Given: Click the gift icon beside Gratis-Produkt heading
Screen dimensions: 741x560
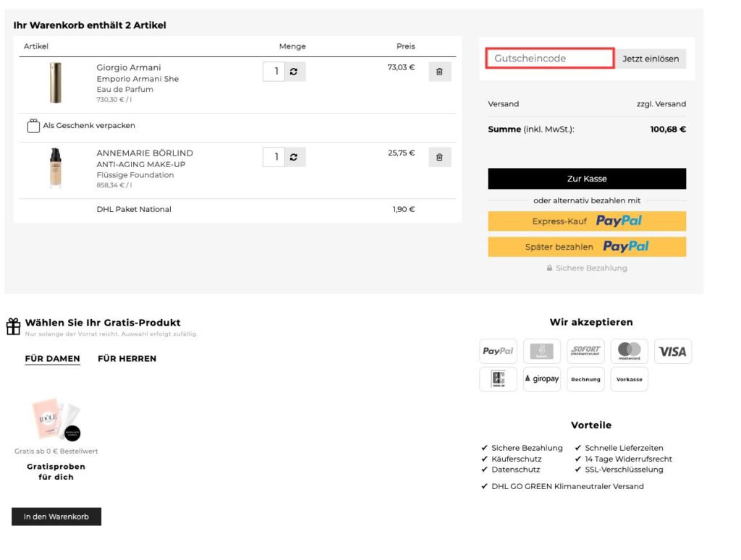Looking at the screenshot, I should click(x=13, y=326).
